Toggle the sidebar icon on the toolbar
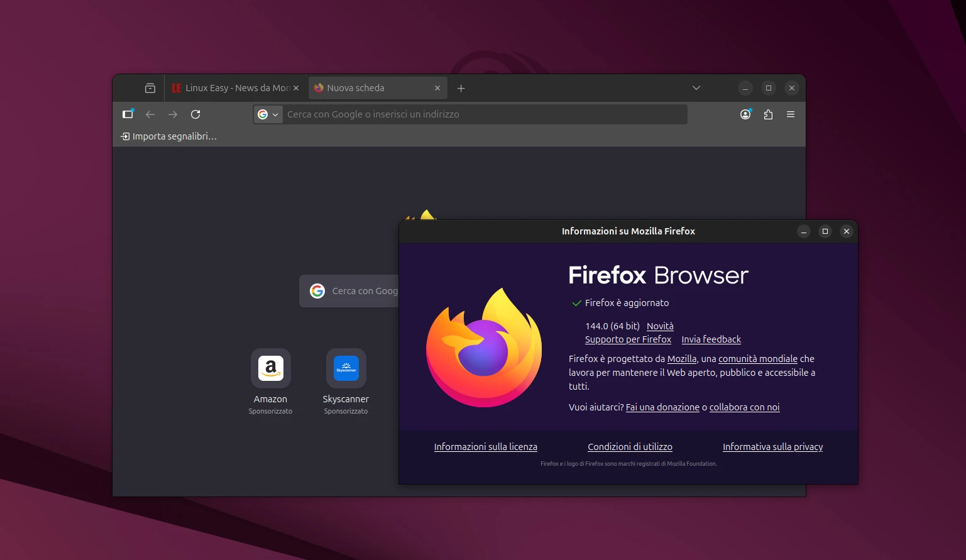966x560 pixels. (126, 114)
